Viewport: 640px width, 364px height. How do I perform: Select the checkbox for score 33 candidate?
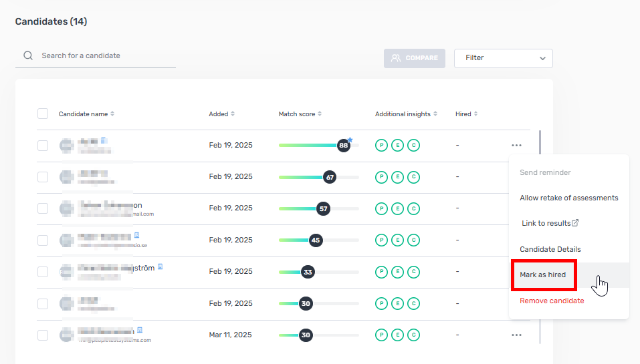[x=43, y=272]
